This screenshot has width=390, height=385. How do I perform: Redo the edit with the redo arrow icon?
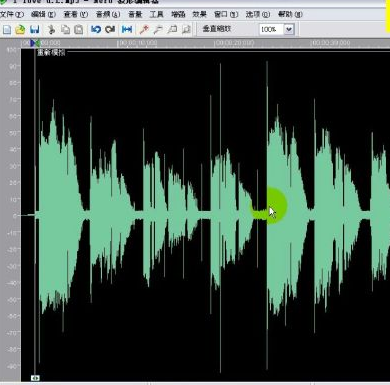110,30
